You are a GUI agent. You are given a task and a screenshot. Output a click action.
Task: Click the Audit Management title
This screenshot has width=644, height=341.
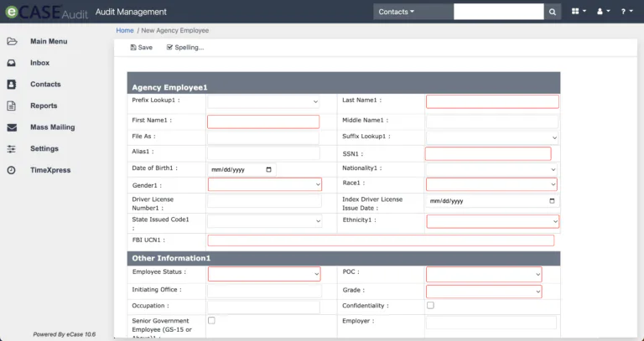point(131,12)
